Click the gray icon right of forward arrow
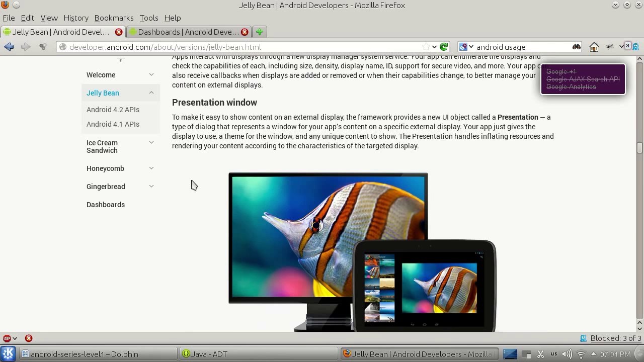This screenshot has width=644, height=362. tap(43, 47)
